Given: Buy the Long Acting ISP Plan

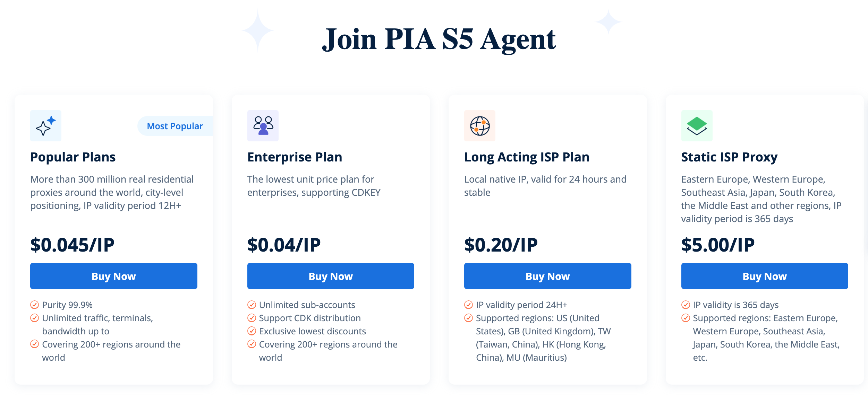Looking at the screenshot, I should click(548, 276).
